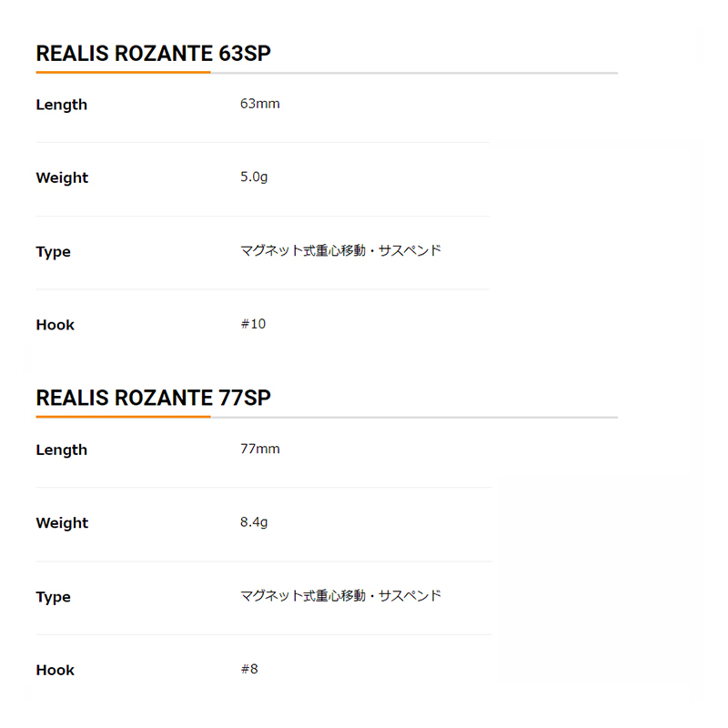Screen dimensions: 728x728
Task: Click the orange underline below the 77SP heading
Action: 123,417
